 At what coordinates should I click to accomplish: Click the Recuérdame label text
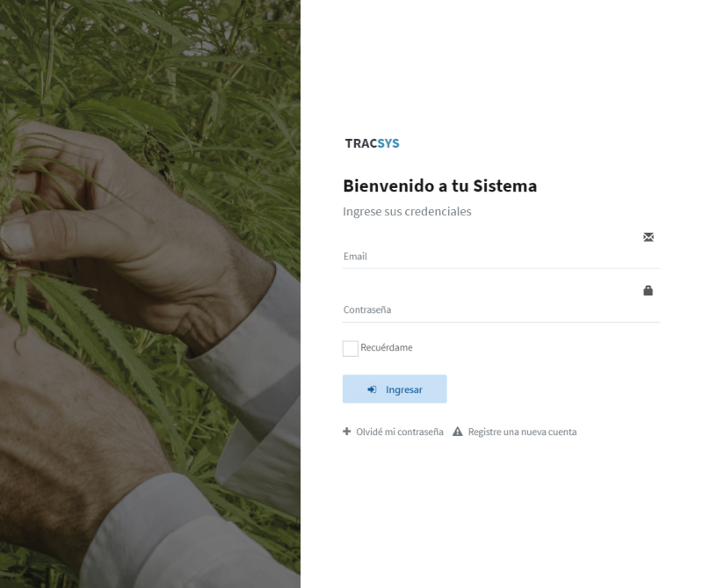point(386,347)
